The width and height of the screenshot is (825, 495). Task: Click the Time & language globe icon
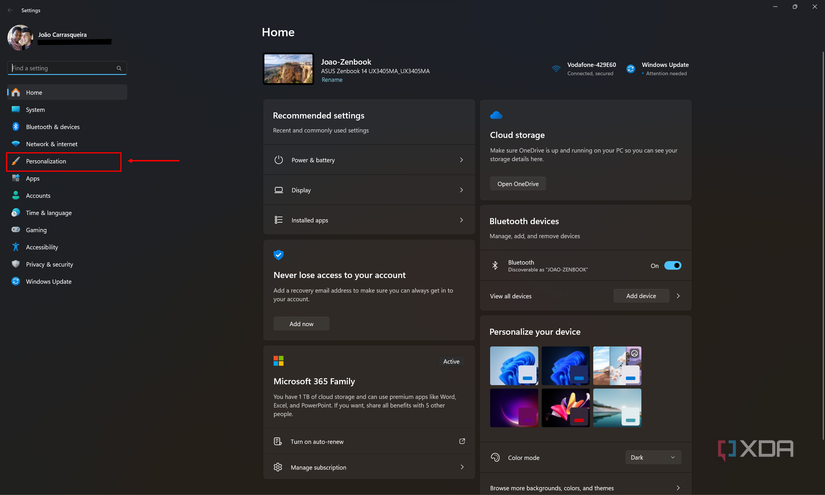point(16,213)
